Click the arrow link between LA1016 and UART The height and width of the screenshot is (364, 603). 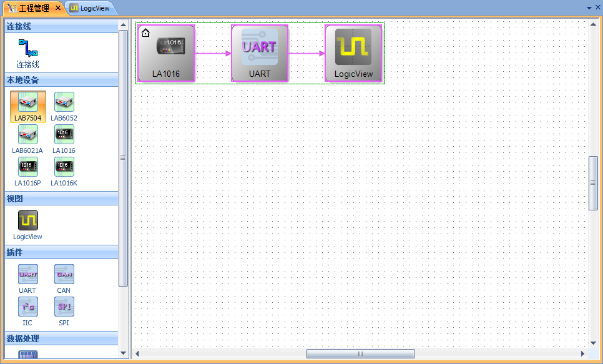pos(213,54)
